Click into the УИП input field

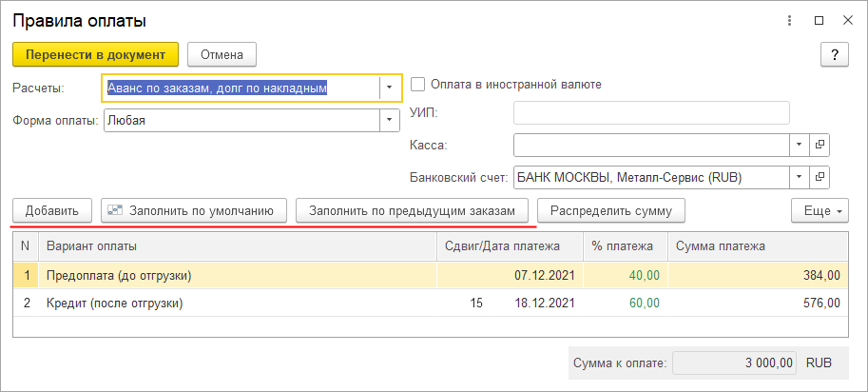pyautogui.click(x=651, y=113)
